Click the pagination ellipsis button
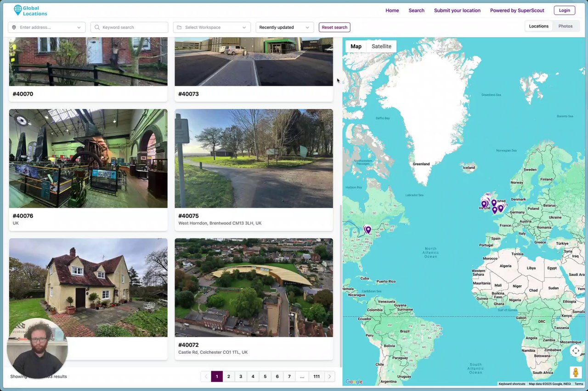Screen dimensions: 588x391 [x=302, y=376]
